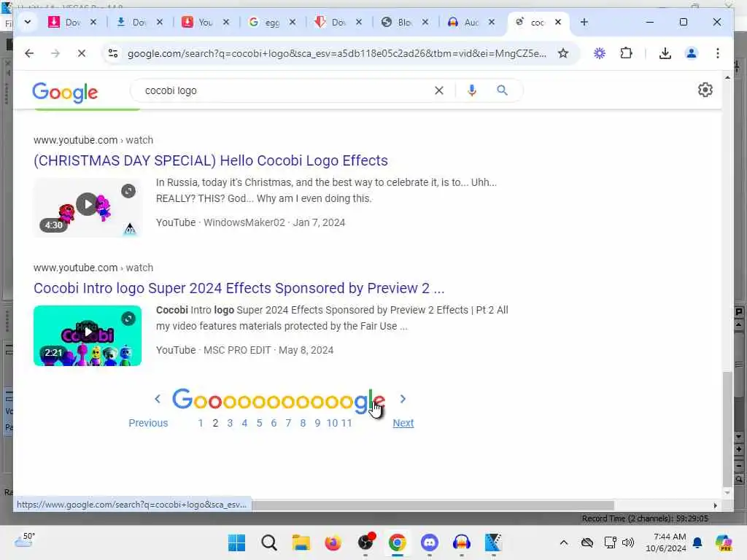This screenshot has height=560, width=747.
Task: Go to results page 1
Action: [201, 423]
